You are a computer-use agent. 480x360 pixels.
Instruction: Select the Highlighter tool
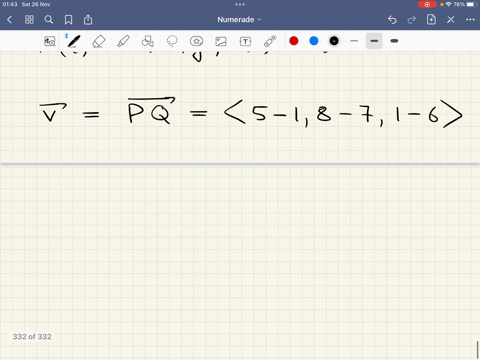123,41
